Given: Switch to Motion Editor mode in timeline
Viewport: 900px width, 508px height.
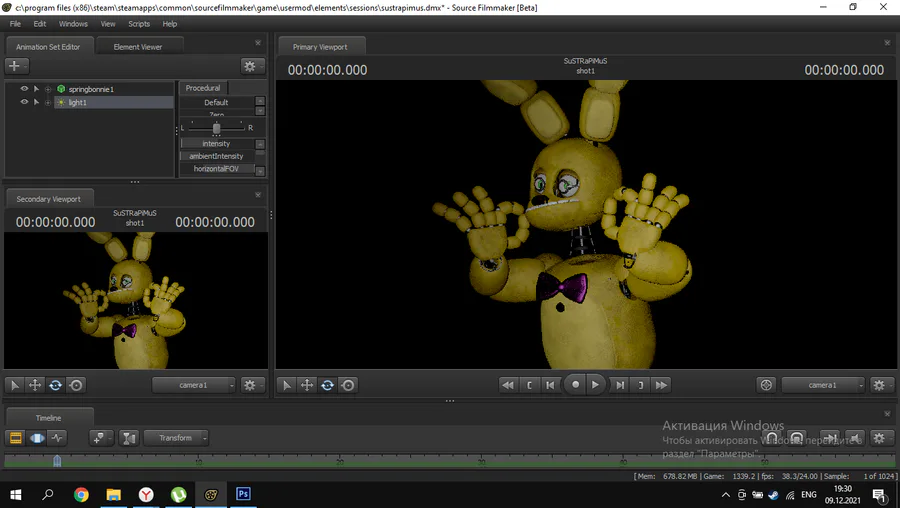Looking at the screenshot, I should pos(37,437).
